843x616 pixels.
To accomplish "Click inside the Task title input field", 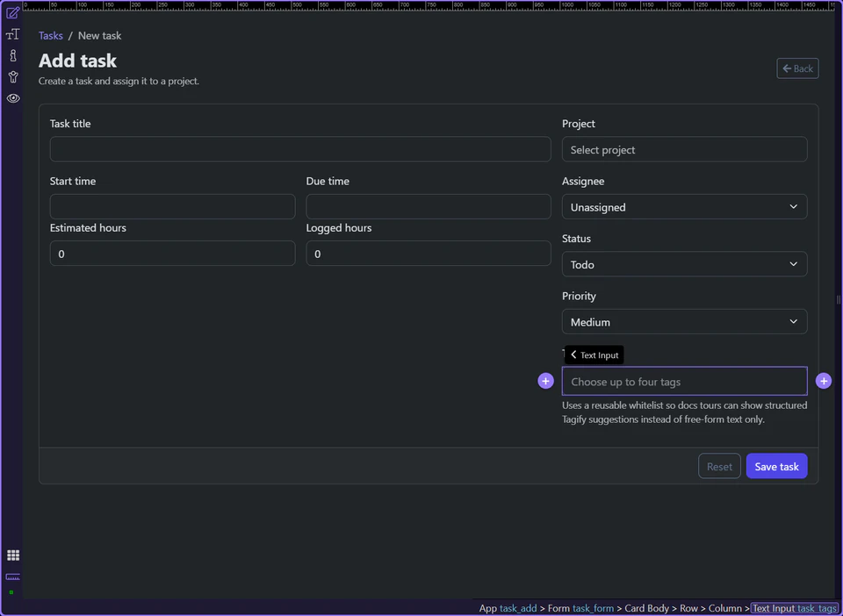I will pyautogui.click(x=300, y=149).
